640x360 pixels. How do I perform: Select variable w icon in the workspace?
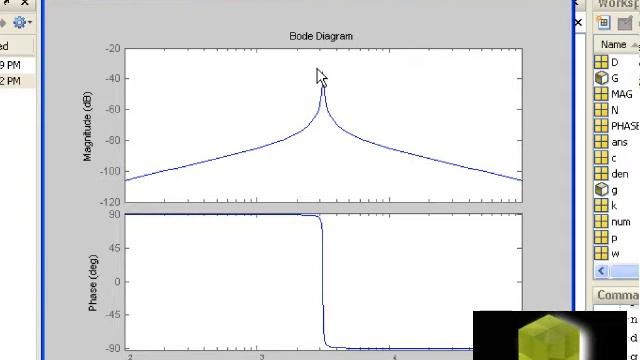(x=601, y=253)
